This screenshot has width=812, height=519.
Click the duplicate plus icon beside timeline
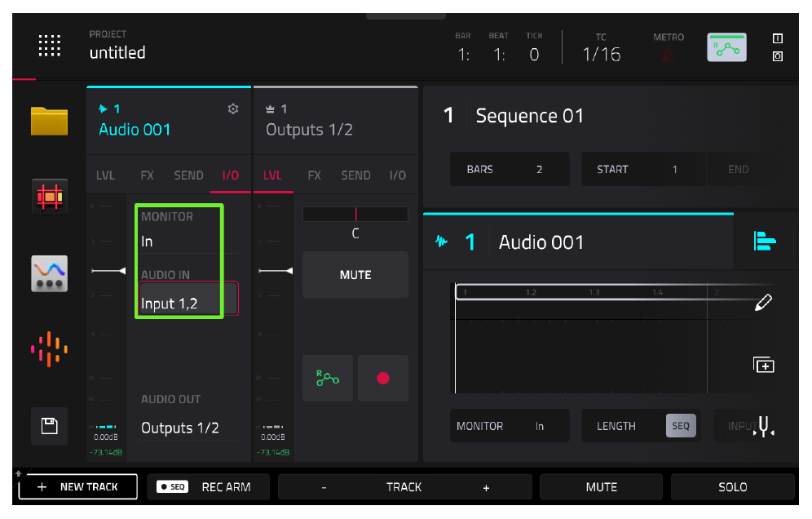(763, 365)
